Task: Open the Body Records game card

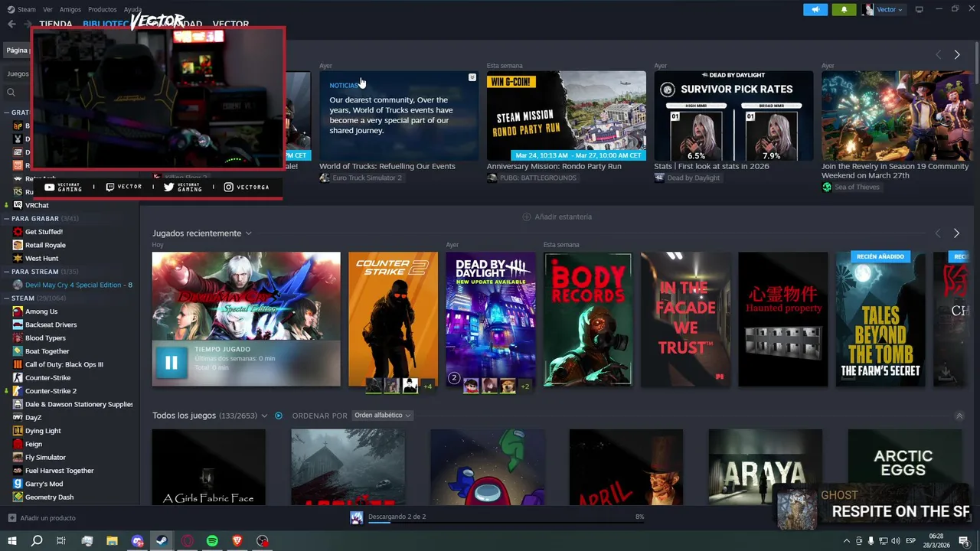Action: 588,319
